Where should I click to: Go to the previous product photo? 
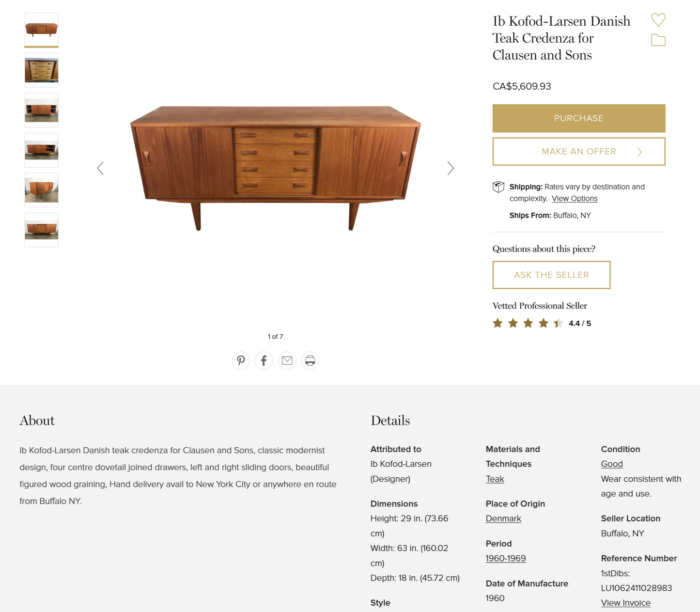pos(100,168)
